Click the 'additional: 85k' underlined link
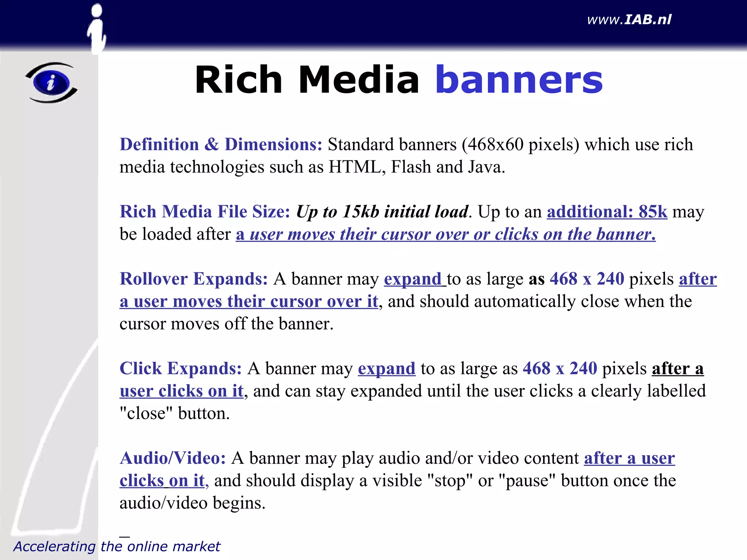Viewport: 747px width, 560px height. [x=607, y=212]
